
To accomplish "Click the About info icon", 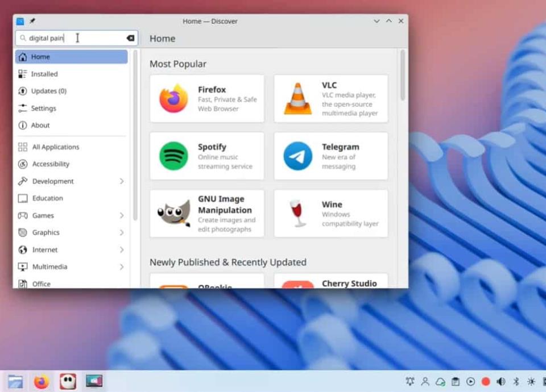I will click(x=23, y=125).
